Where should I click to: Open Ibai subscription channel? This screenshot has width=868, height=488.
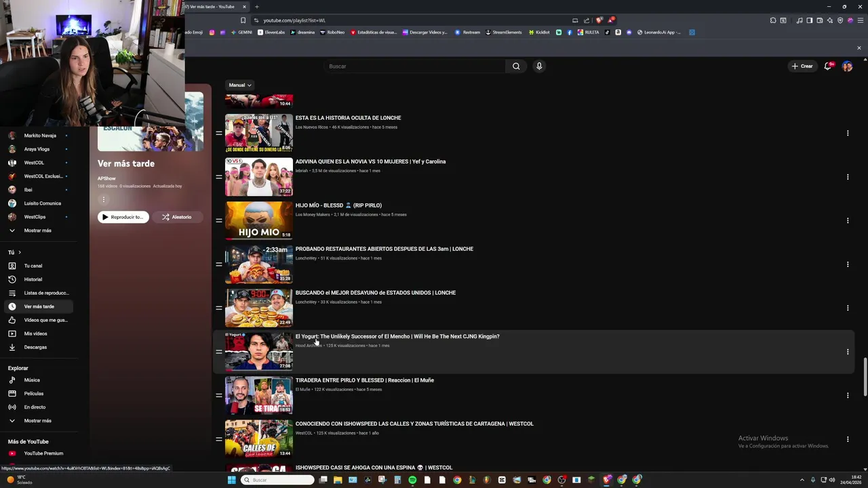pos(28,190)
